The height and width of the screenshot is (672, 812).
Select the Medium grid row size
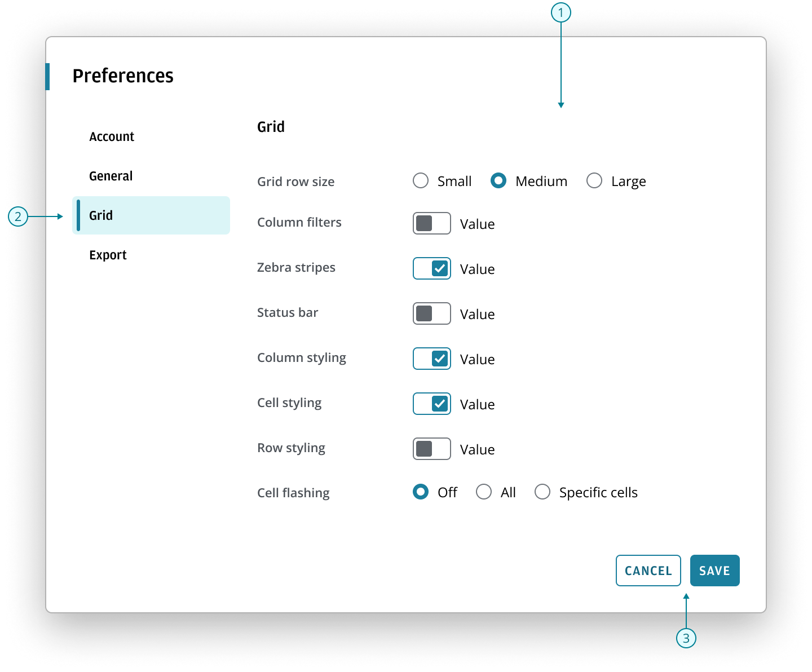[498, 180]
